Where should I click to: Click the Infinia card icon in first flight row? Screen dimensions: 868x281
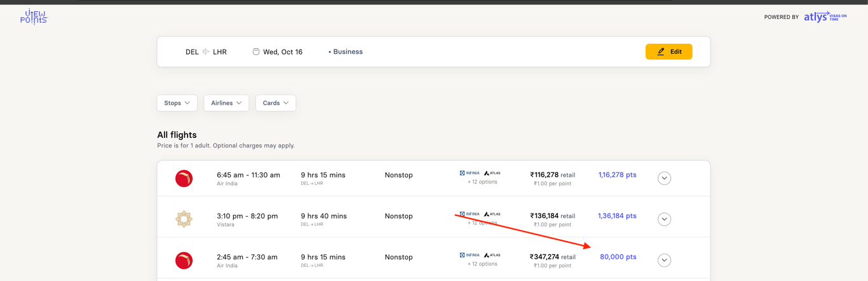(470, 173)
